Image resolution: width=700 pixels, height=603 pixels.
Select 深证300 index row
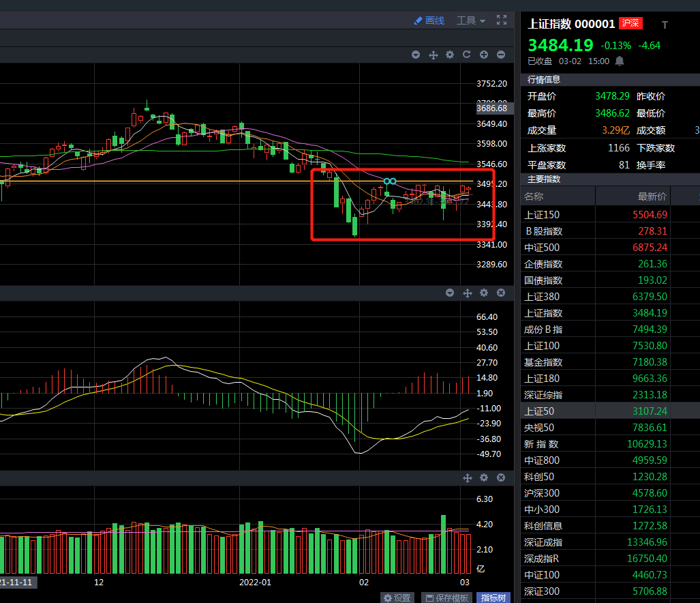pos(610,591)
